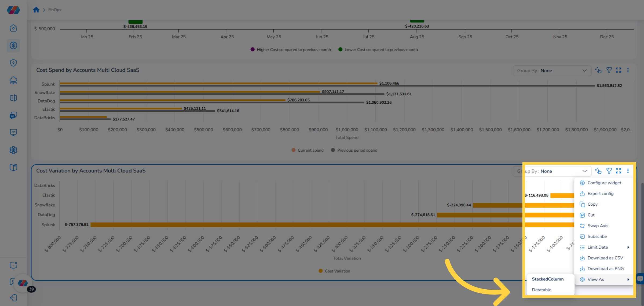Click the home breadcrumb icon
Viewport: 644px width, 306px height.
(36, 10)
